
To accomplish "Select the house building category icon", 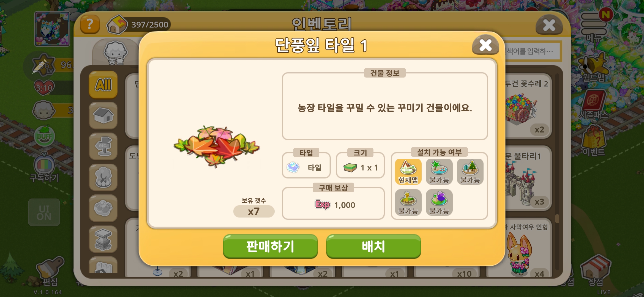I will point(103,116).
